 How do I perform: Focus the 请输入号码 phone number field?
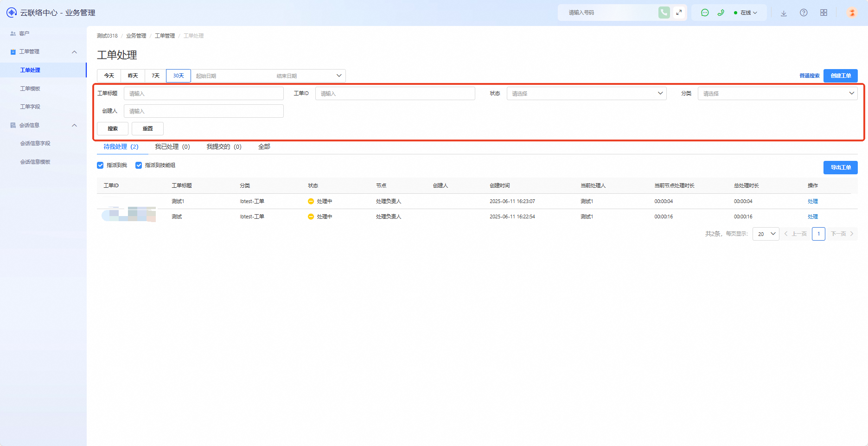(610, 13)
